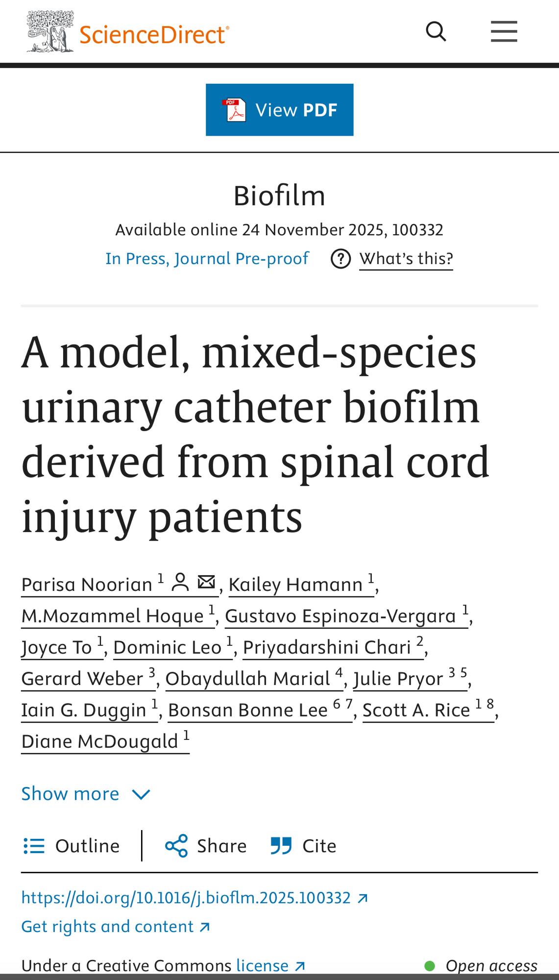The image size is (559, 980).
Task: Open the hamburger menu
Action: 504,32
